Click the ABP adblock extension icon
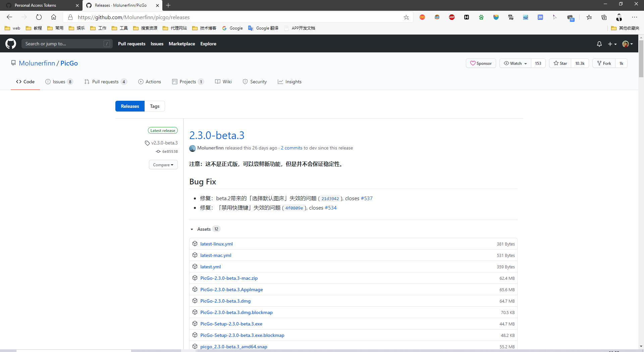This screenshot has height=352, width=644. point(452,17)
